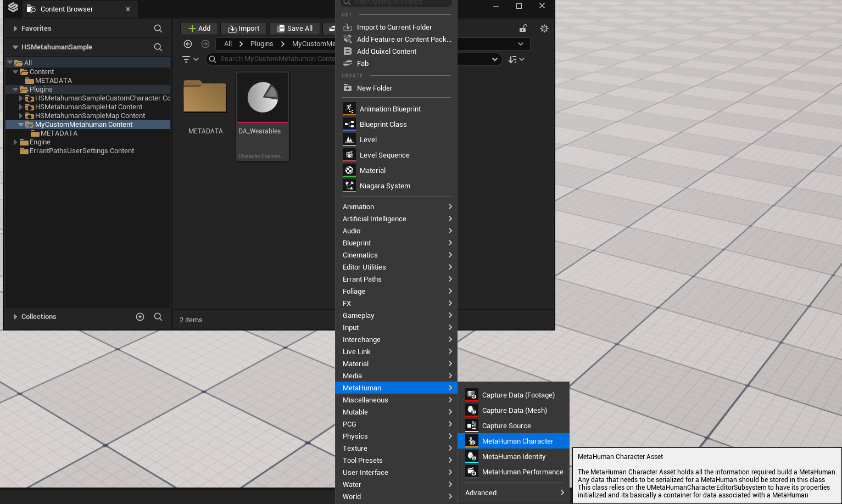Click the Animation Blueprint icon
Screen dimensions: 842x504
pyautogui.click(x=349, y=109)
